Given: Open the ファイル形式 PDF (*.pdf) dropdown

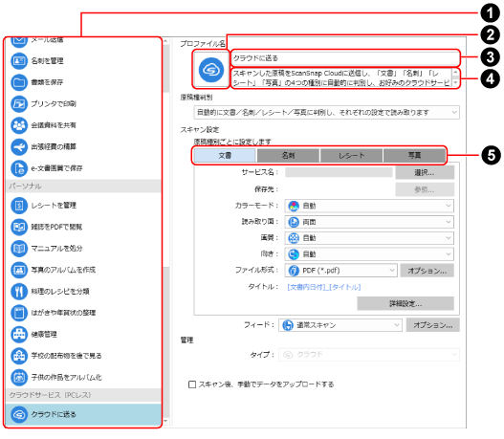Looking at the screenshot, I should click(340, 271).
